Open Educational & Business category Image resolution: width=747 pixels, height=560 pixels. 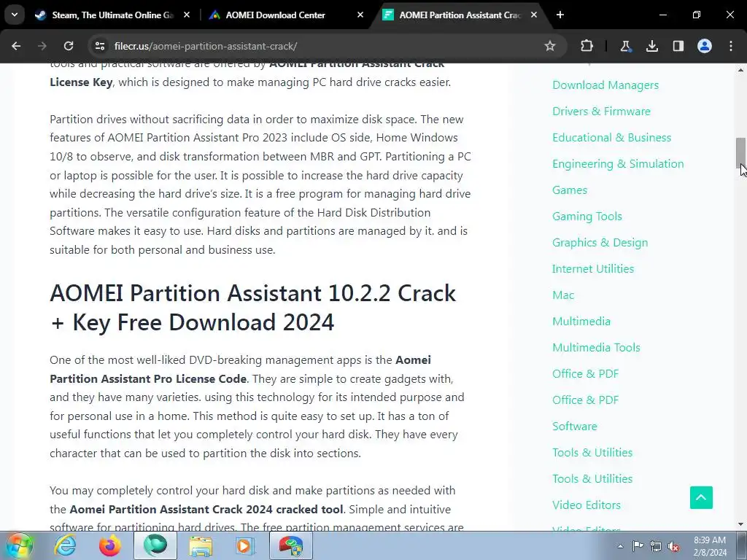pyautogui.click(x=612, y=138)
